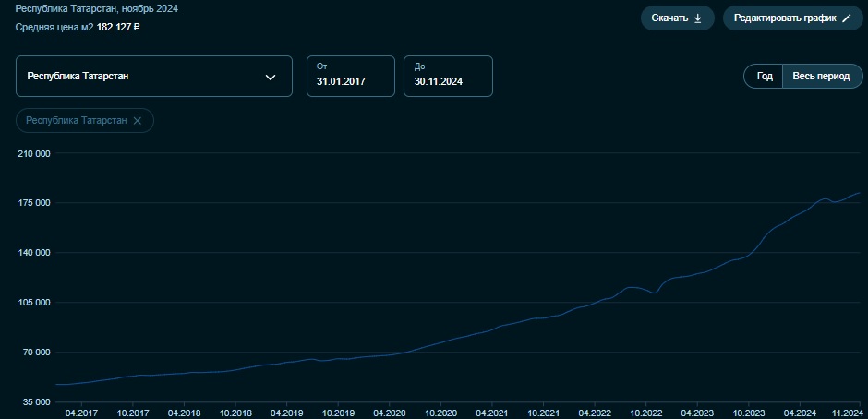Image resolution: width=868 pixels, height=419 pixels.
Task: Edit the До end date field
Action: [448, 77]
